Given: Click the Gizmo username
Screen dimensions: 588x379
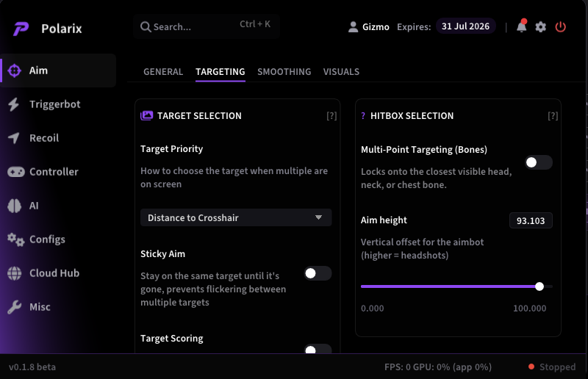Looking at the screenshot, I should pyautogui.click(x=376, y=27).
